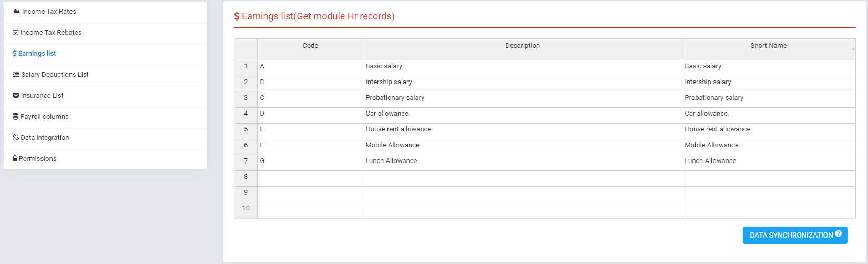Select the Code column header
Screen dimensions: 868x264
tap(310, 46)
